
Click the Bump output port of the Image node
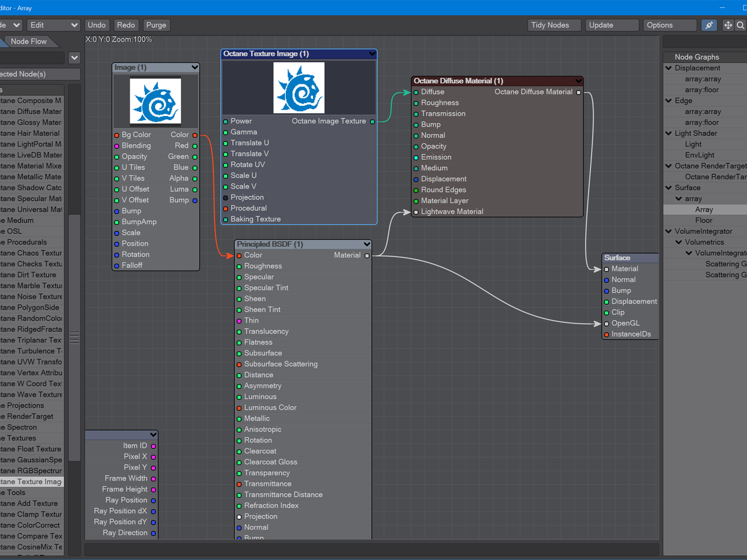[x=195, y=200]
